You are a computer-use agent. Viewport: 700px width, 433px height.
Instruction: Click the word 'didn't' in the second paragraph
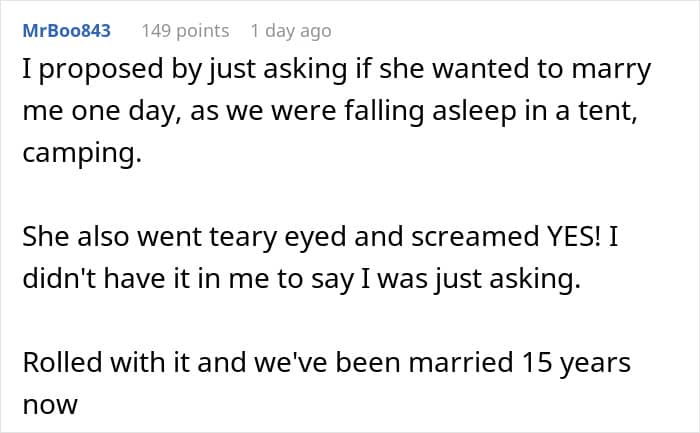[x=59, y=279]
